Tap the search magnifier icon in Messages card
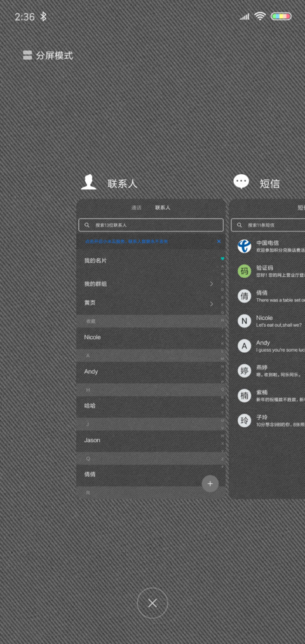 click(239, 225)
